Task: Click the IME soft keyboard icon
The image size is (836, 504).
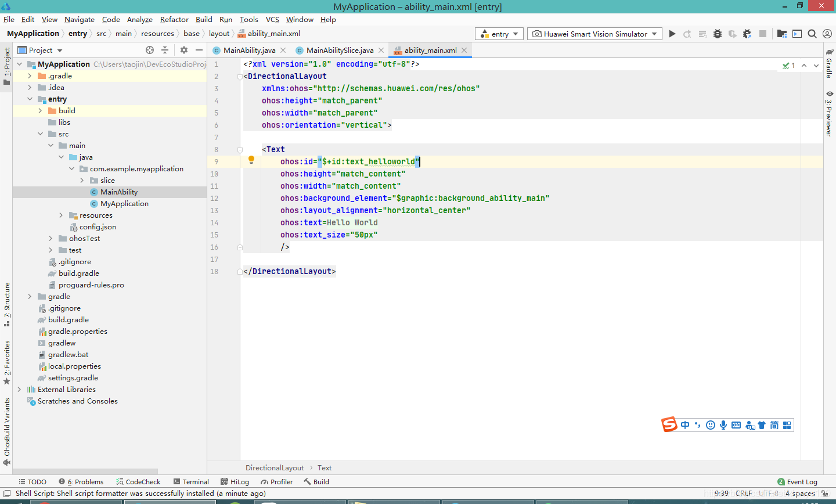Action: coord(736,425)
